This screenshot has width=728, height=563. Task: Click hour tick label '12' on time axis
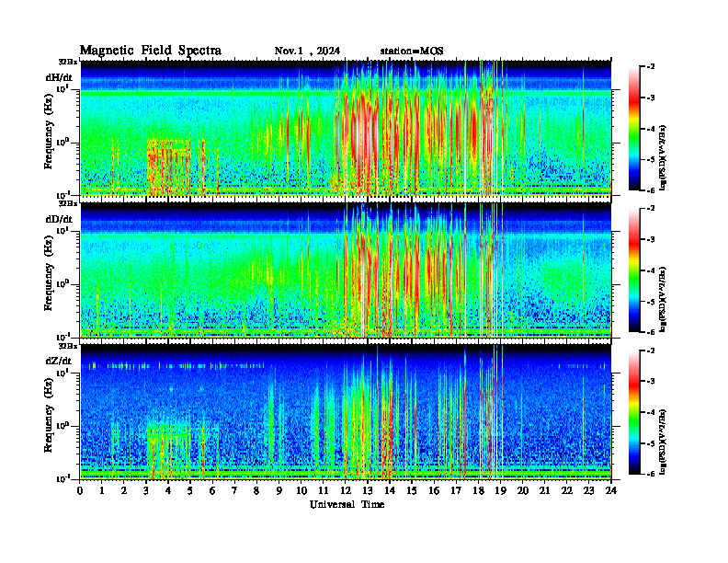[345, 490]
